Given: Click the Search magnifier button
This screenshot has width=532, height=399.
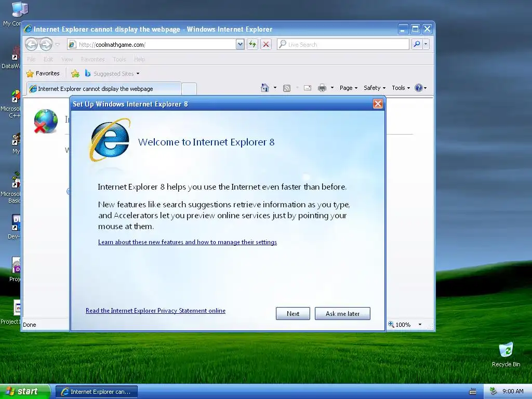Looking at the screenshot, I should (417, 44).
